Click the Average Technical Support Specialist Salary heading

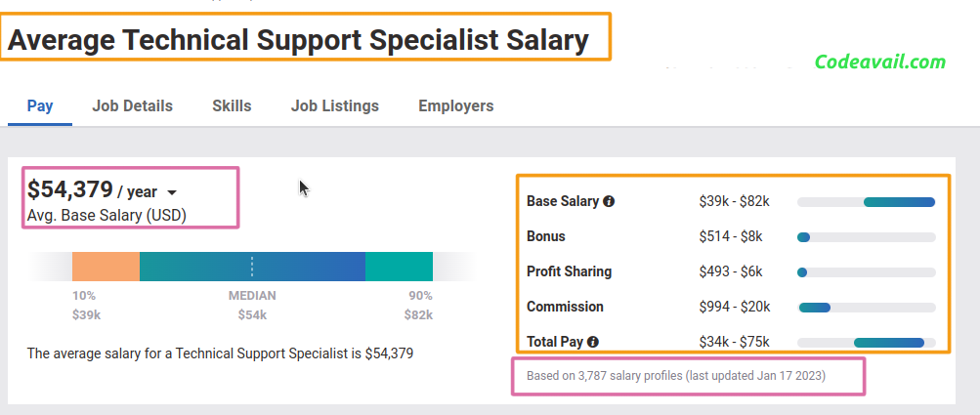[x=298, y=40]
